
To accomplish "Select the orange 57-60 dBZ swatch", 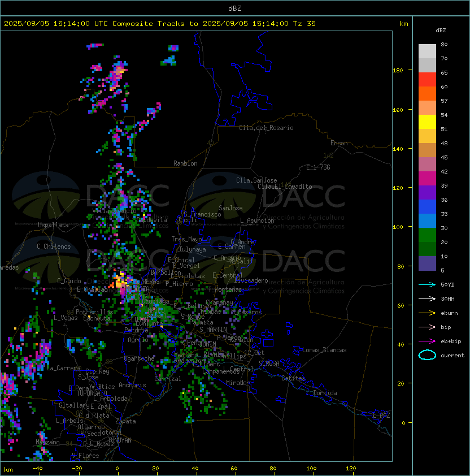I will (x=427, y=93).
